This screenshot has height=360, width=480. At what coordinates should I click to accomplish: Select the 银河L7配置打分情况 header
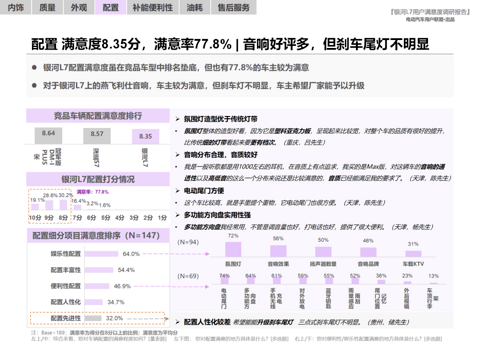[x=98, y=179]
